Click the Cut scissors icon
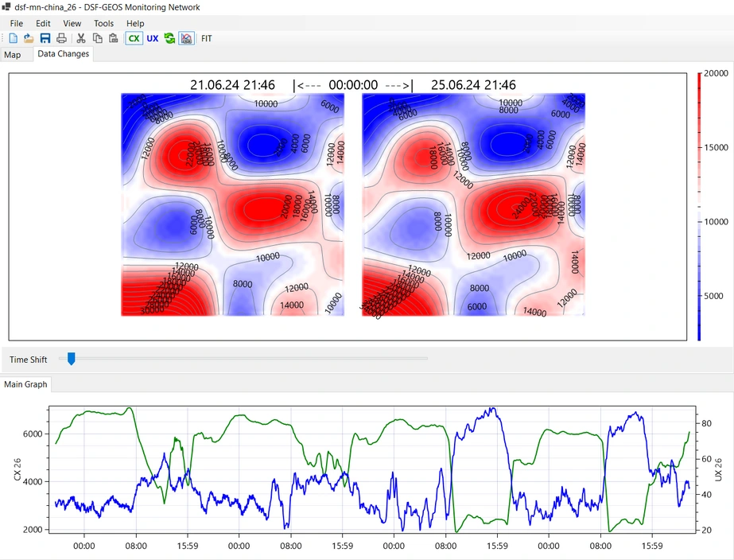The width and height of the screenshot is (734, 560). pyautogui.click(x=80, y=38)
